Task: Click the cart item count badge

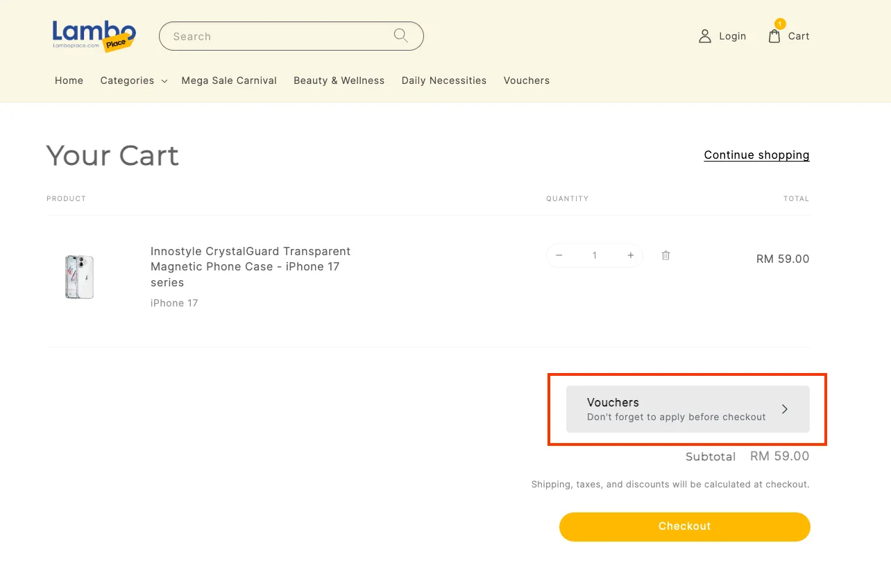Action: pyautogui.click(x=780, y=24)
